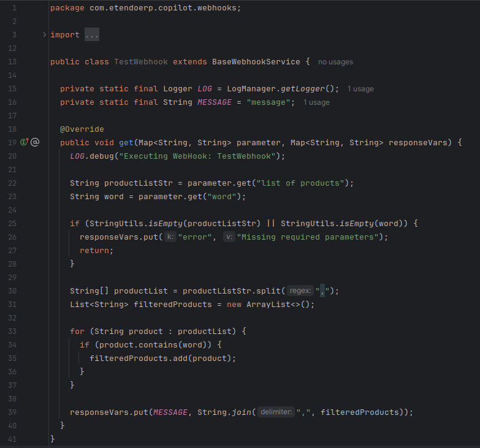Click line number 30 in the gutter
Screen dimensions: 480x448
(12, 290)
